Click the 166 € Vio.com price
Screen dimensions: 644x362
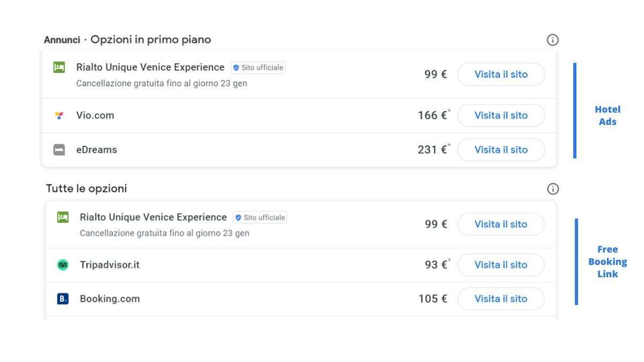coord(433,115)
